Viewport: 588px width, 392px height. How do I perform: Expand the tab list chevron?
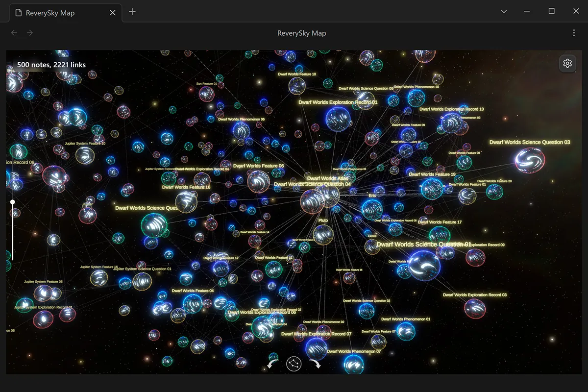(x=504, y=11)
